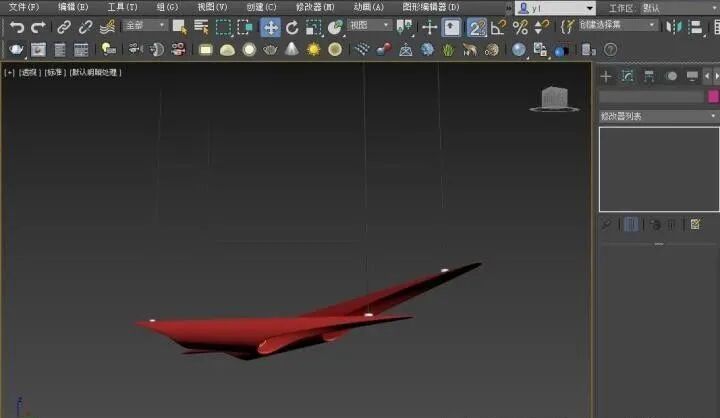Screen dimensions: 720x418
Task: Open 文件(F) menu
Action: pyautogui.click(x=24, y=7)
